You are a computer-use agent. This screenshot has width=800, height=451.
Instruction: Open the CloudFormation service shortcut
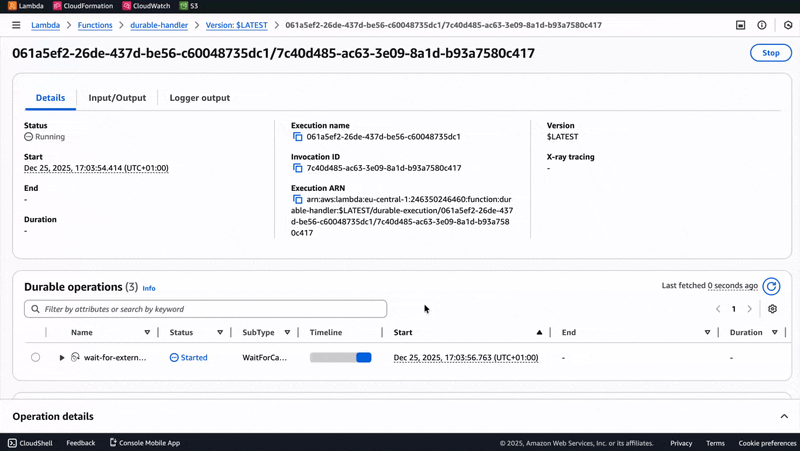pos(83,6)
